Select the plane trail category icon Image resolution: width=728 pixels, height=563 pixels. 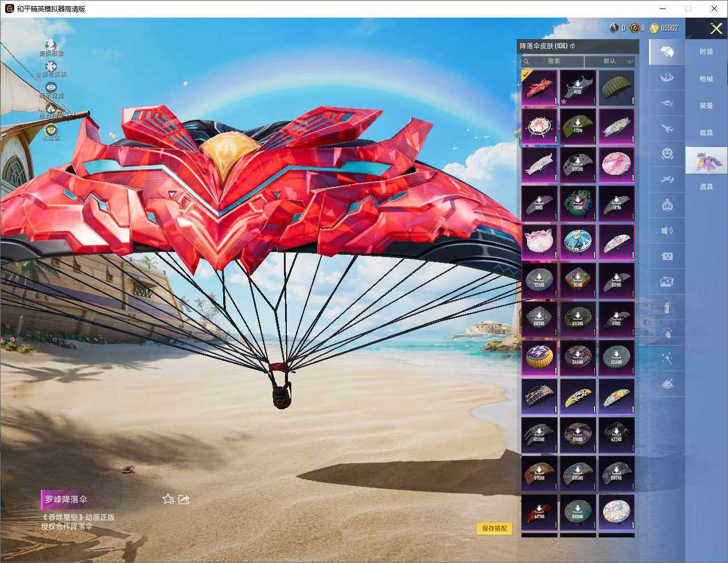coord(667,180)
